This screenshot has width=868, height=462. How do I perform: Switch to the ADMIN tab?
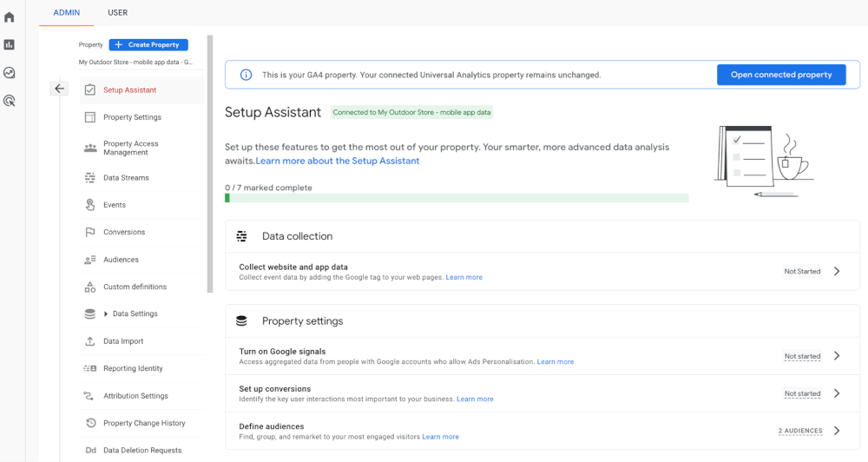[x=67, y=13]
